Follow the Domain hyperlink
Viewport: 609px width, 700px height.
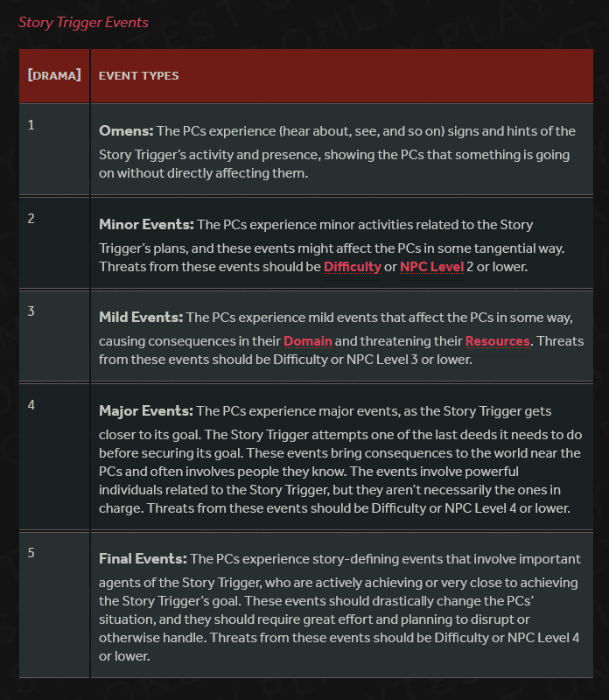pos(308,341)
